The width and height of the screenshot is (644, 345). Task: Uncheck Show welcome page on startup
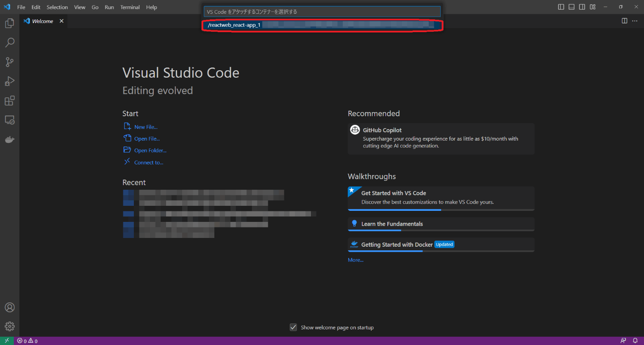(293, 327)
